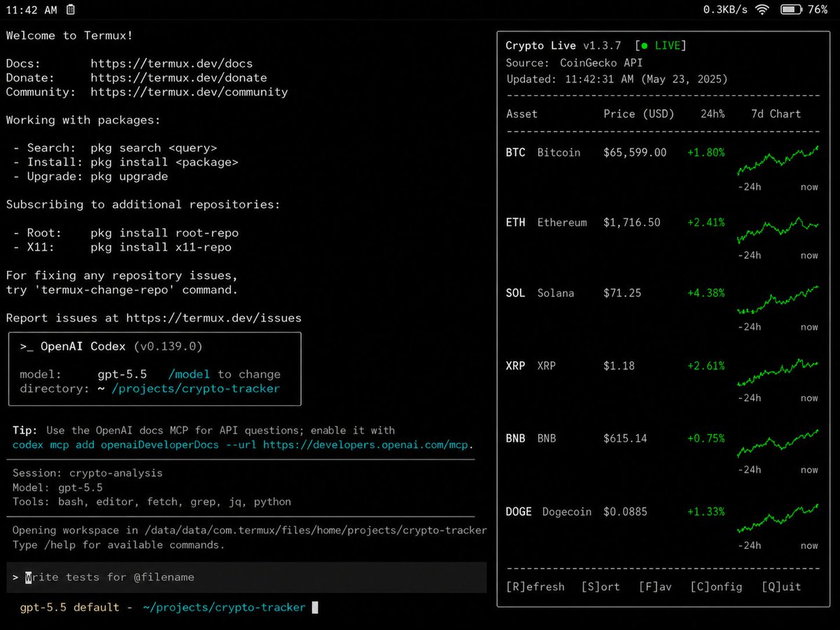
Task: Click the Asset column header
Action: [x=521, y=114]
